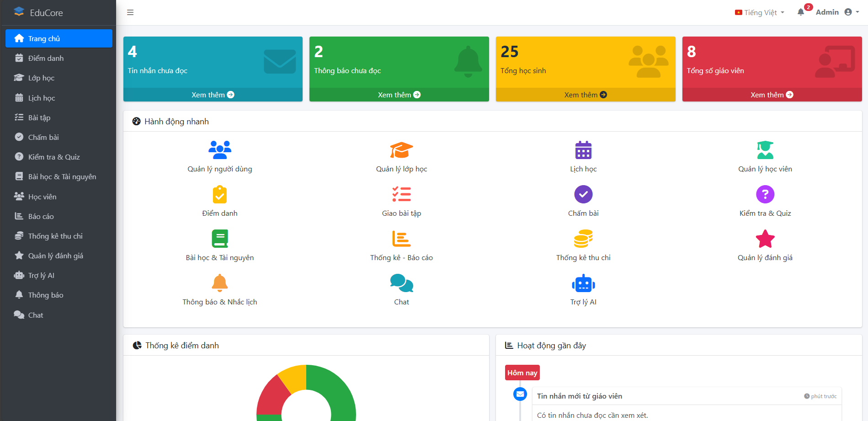Open Quản lý đánh giá in sidebar

(x=59, y=256)
